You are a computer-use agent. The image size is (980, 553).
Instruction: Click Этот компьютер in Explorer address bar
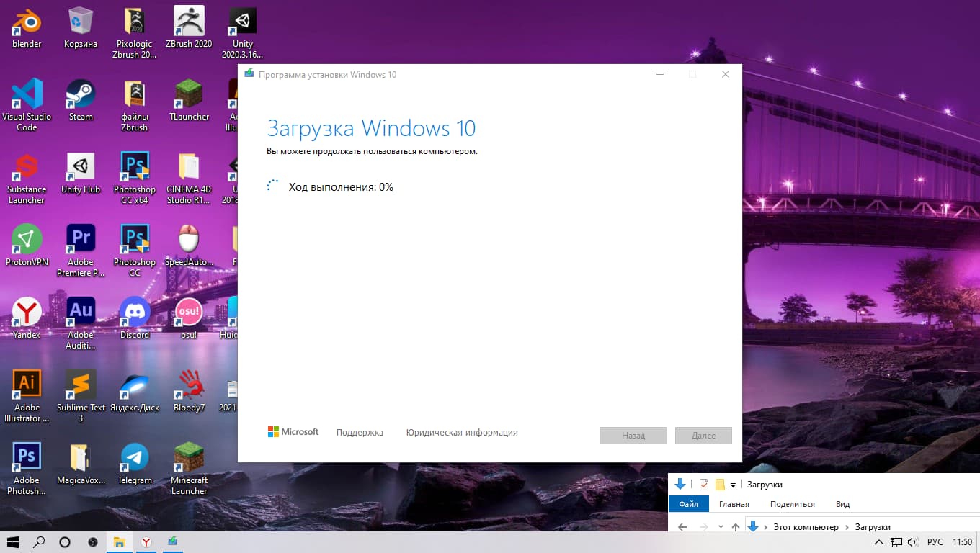(806, 527)
